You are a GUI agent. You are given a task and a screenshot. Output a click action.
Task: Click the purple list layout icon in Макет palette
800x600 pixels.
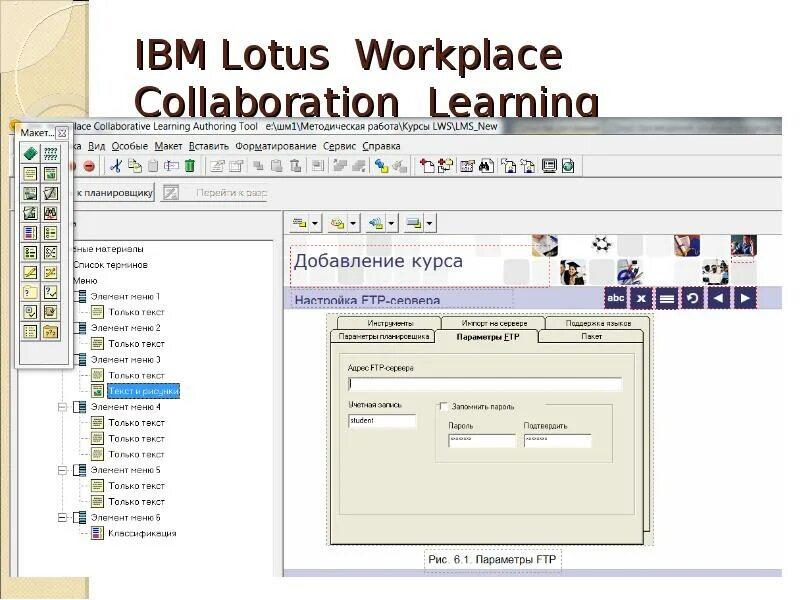coord(30,233)
